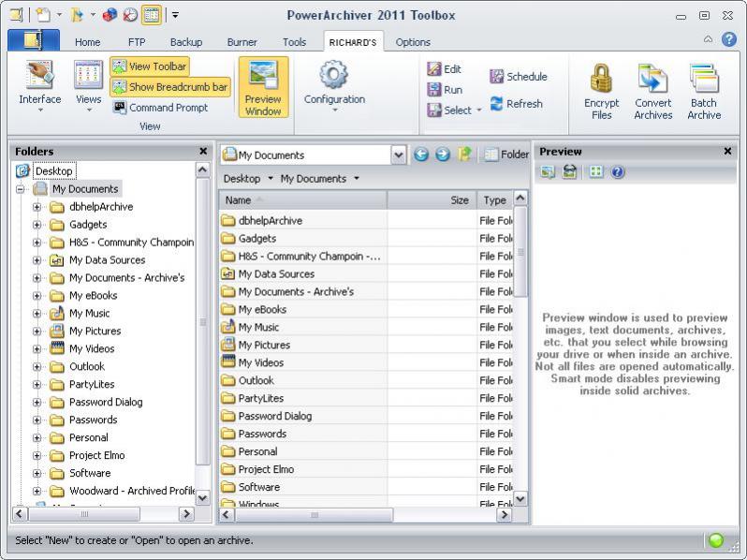Screen dimensions: 747x560
Task: Toggle View Toolbar option
Action: (x=150, y=66)
